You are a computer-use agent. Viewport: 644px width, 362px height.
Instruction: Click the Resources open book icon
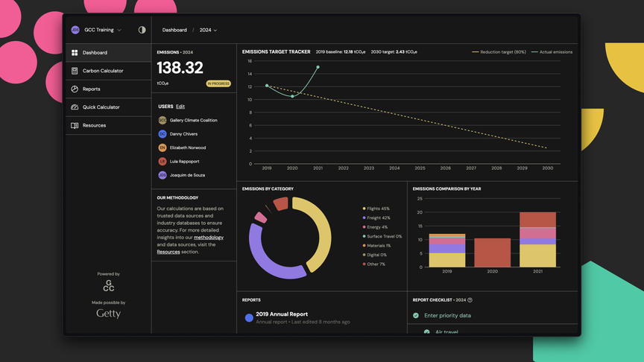[x=75, y=125]
